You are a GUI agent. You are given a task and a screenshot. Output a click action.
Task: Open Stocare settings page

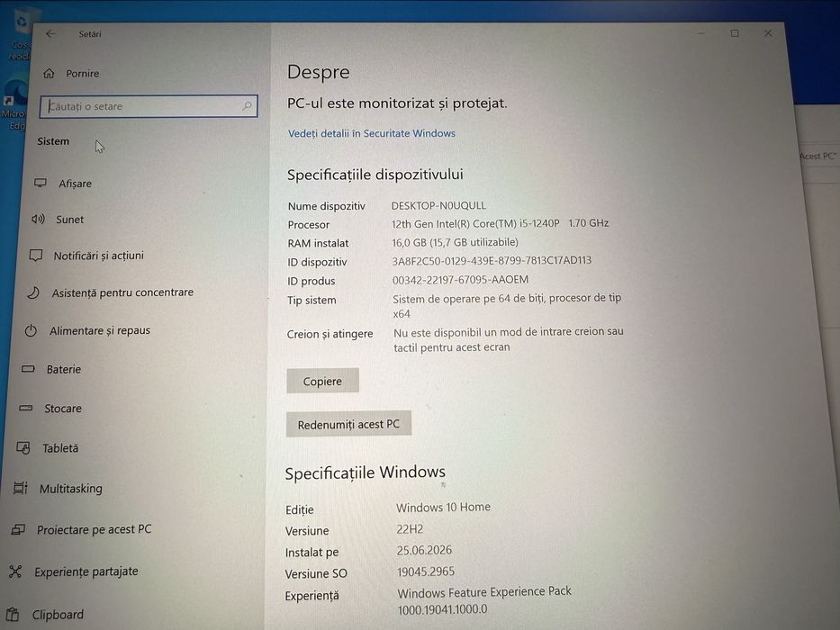pyautogui.click(x=63, y=409)
